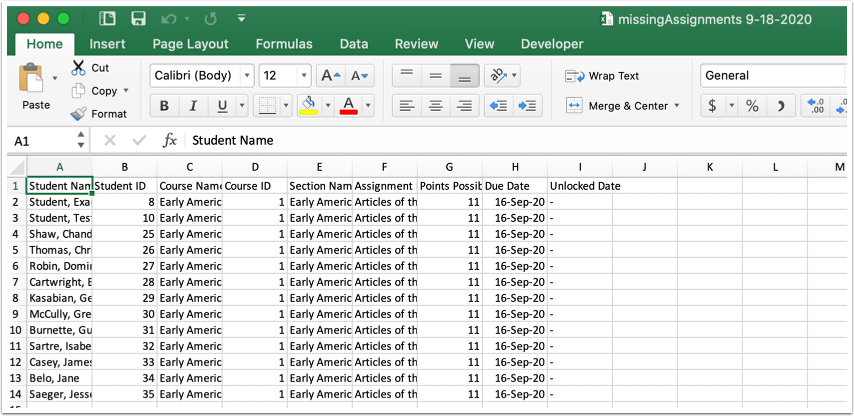This screenshot has height=416, width=854.
Task: Open the Paste options dropdown arrow
Action: click(x=54, y=78)
